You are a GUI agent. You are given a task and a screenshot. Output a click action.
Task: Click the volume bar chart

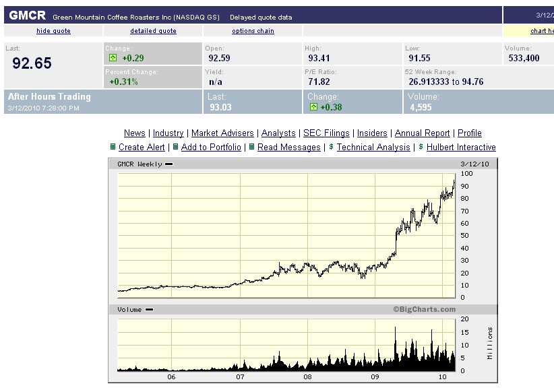tap(286, 345)
